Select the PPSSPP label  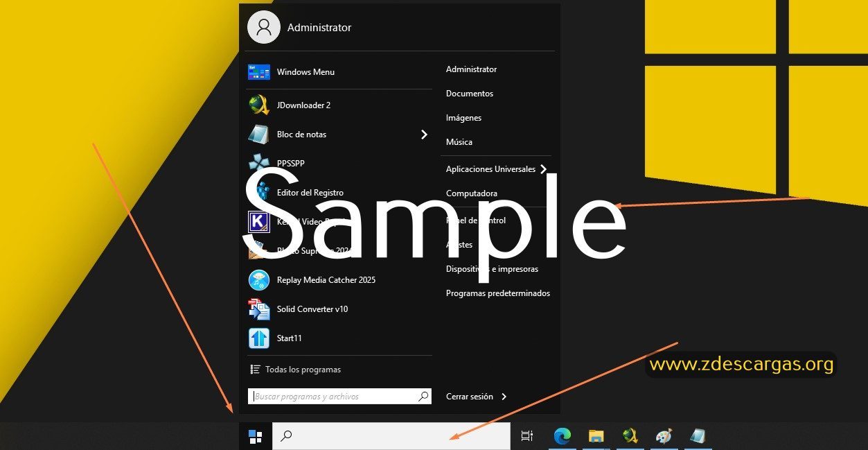[290, 164]
